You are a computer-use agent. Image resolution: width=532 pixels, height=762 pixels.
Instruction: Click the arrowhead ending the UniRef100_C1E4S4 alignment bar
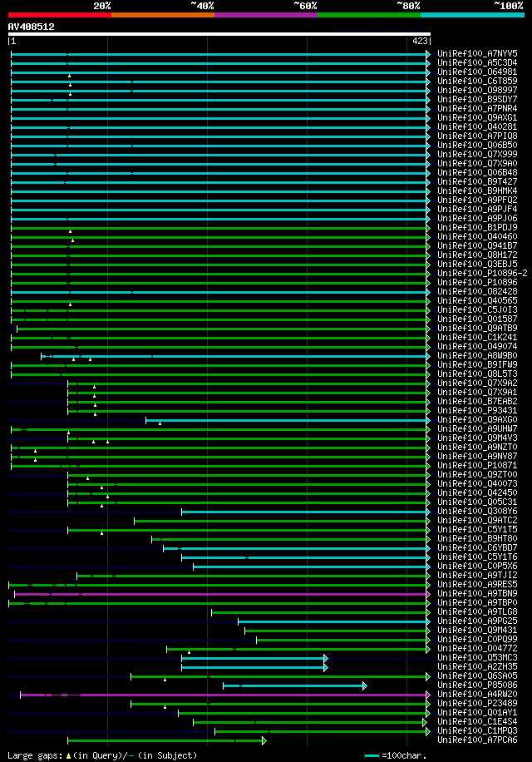425,723
